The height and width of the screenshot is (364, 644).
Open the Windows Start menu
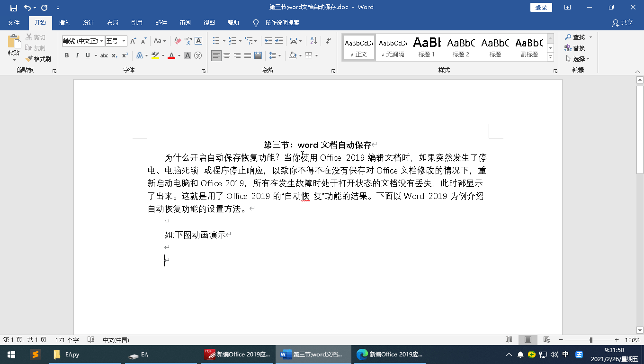11,355
